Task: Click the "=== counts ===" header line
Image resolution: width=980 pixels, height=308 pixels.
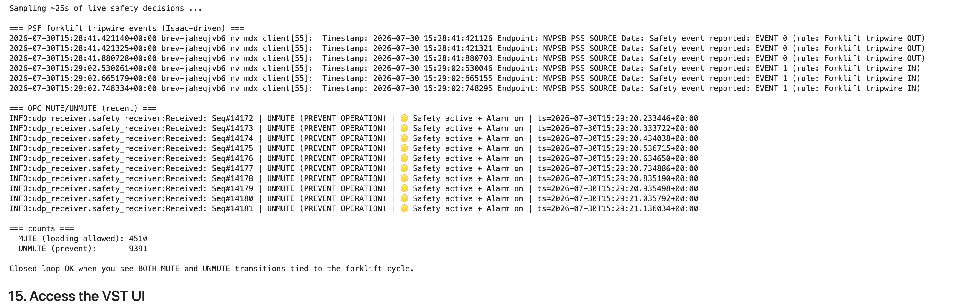Action: pos(41,228)
